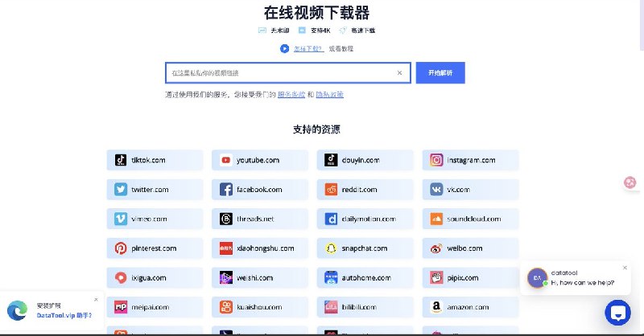
Task: Select the snapchat.com text
Action: click(365, 248)
